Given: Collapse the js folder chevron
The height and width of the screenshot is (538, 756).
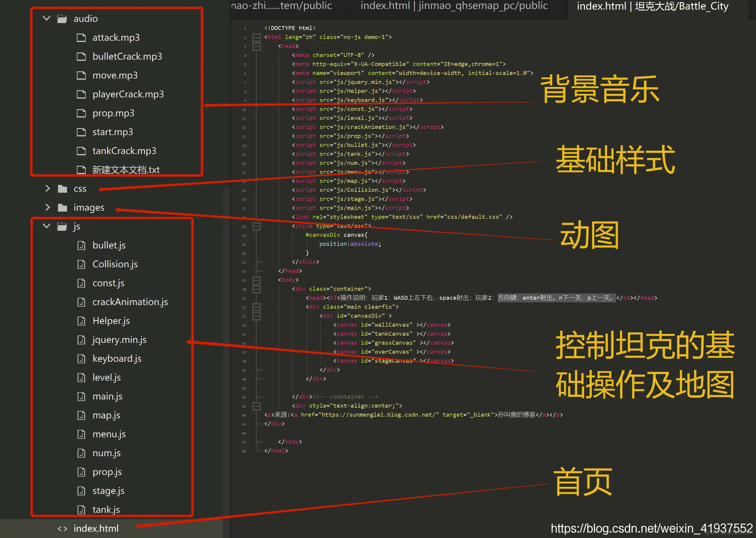Looking at the screenshot, I should click(x=47, y=226).
